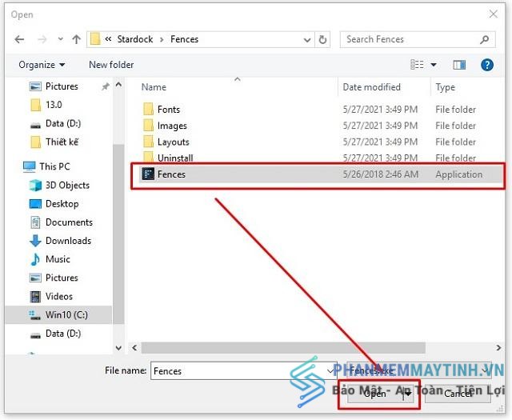This screenshot has height=420, width=512.
Task: Click the Fonts folder icon
Action: coord(148,109)
